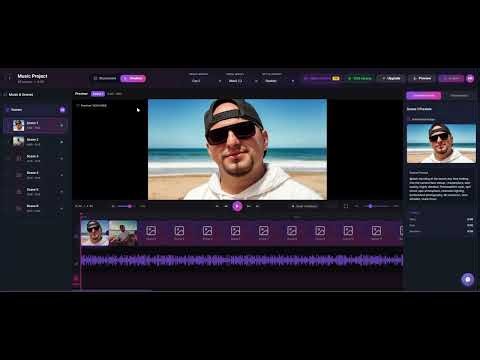The height and width of the screenshot is (360, 480).
Task: Click the action icon on Scene 5 row
Action: coord(61,192)
